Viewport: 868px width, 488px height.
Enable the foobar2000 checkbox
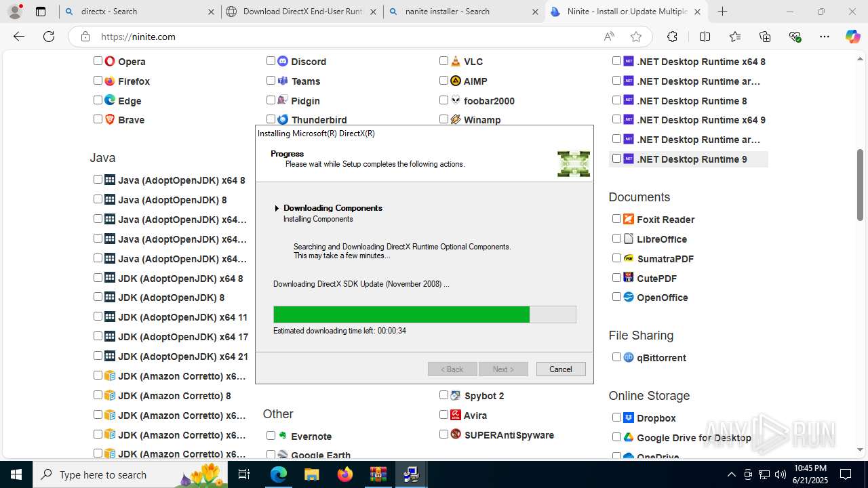[443, 100]
